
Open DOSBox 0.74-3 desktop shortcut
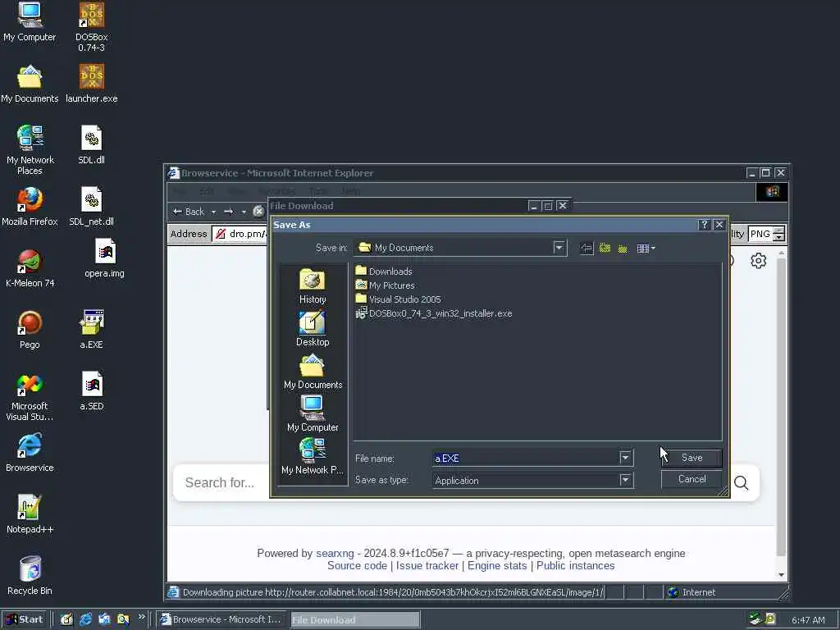(92, 27)
